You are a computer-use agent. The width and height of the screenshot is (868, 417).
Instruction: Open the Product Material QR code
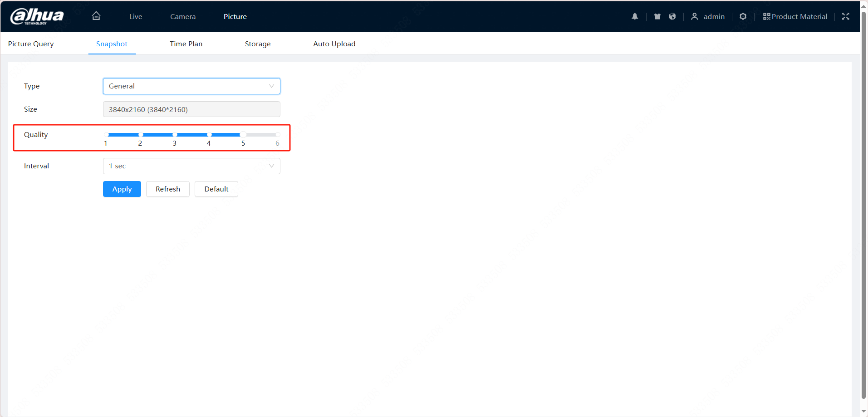pyautogui.click(x=795, y=16)
